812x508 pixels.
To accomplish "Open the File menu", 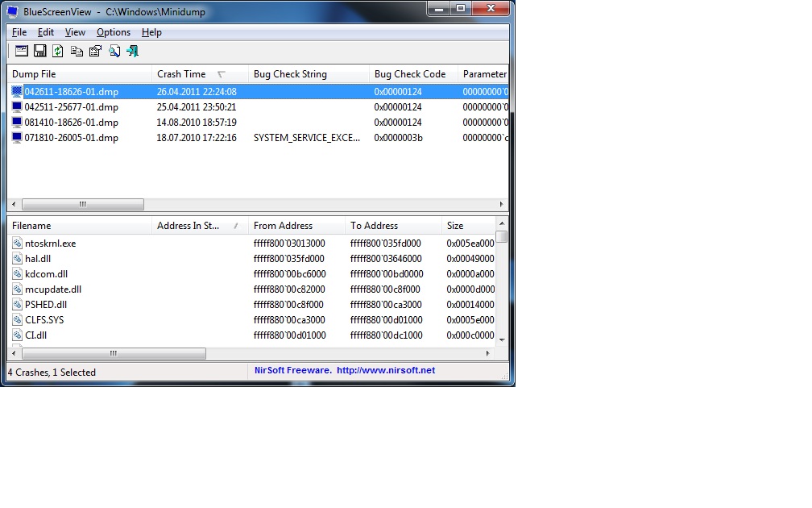I will coord(19,32).
